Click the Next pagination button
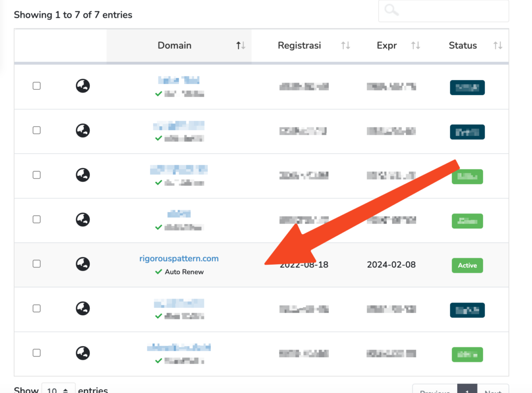Image resolution: width=532 pixels, height=393 pixels. click(493, 391)
